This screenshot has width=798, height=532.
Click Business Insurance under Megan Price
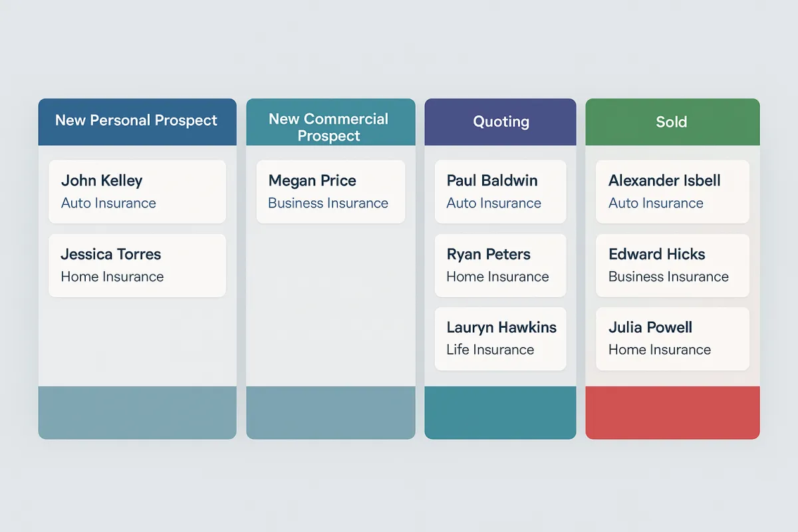pos(328,203)
